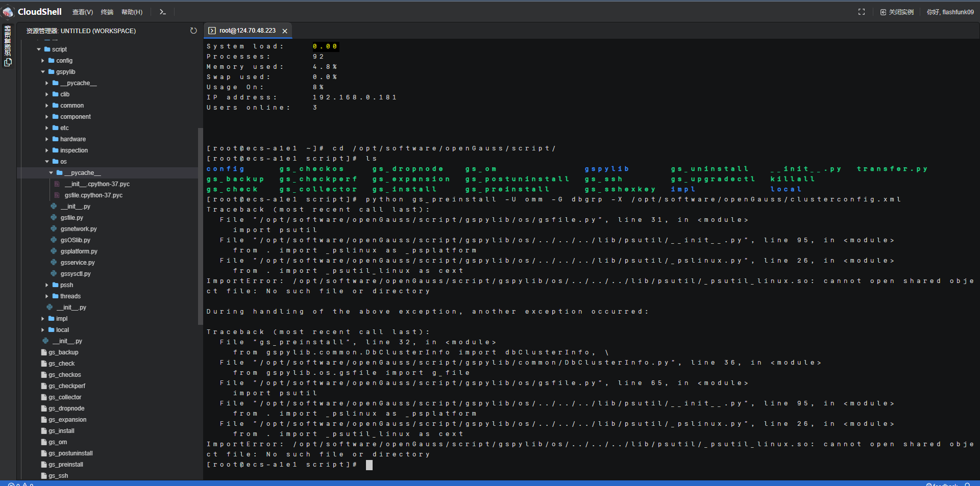Click the file icon beside gs_postuninstall
Viewport: 980px width, 486px height.
[x=44, y=453]
